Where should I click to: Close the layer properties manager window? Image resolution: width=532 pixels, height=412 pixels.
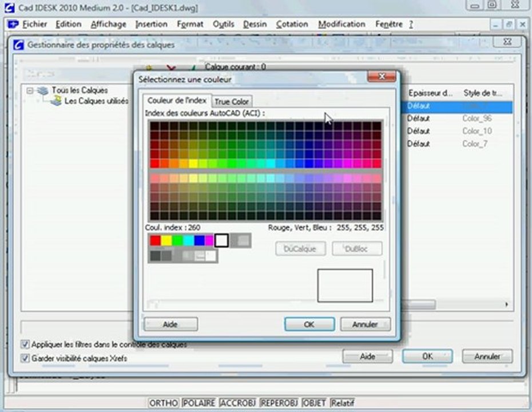[x=507, y=42]
